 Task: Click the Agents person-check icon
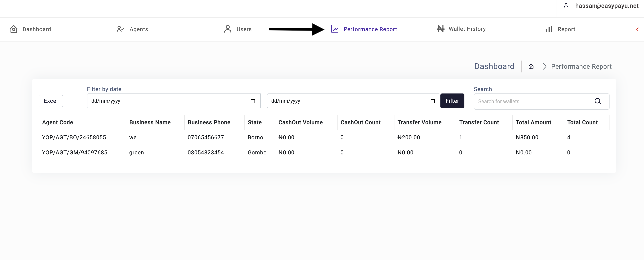(120, 29)
